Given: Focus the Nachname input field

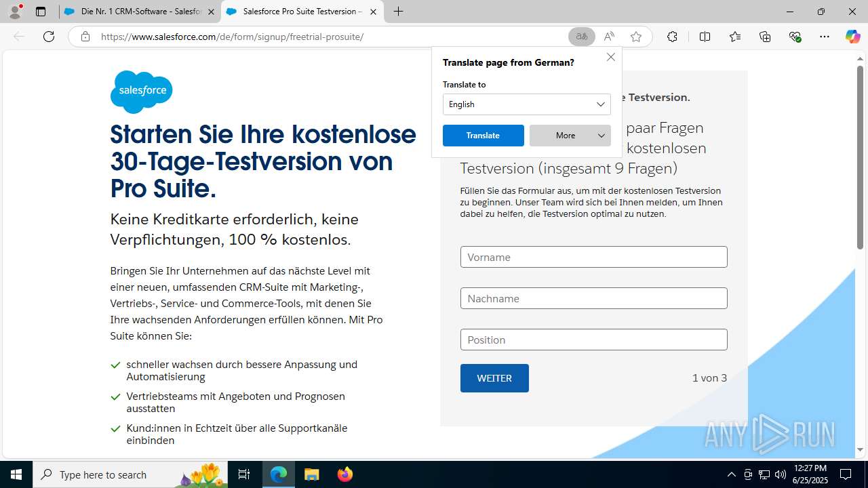Looking at the screenshot, I should click(x=594, y=298).
